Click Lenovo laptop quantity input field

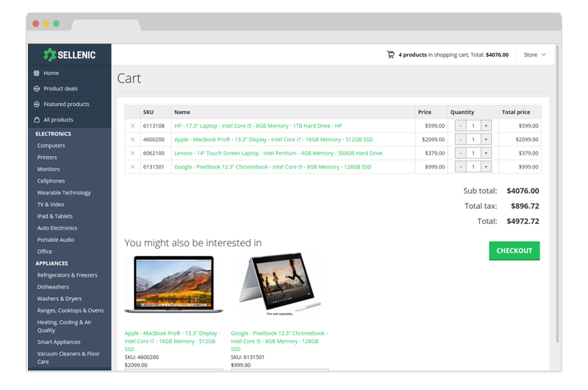pyautogui.click(x=473, y=153)
